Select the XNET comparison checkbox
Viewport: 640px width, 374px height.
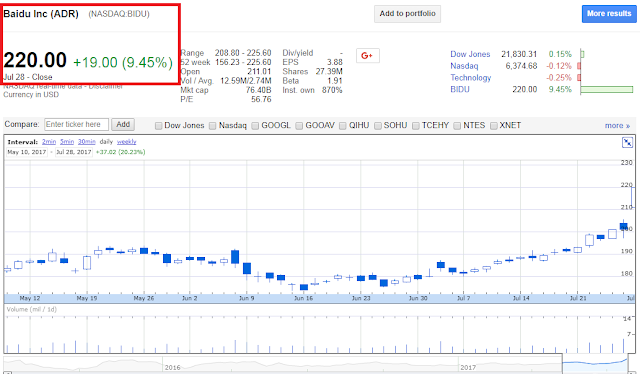[494, 126]
